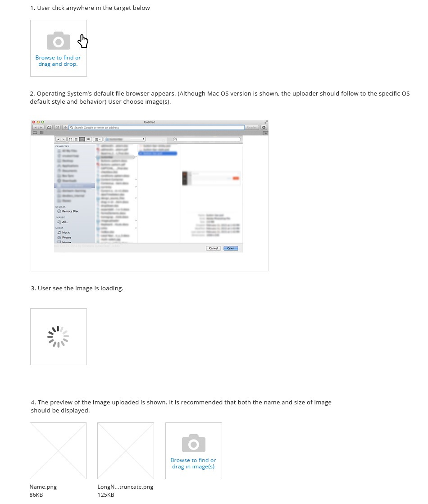Click the camera icon in step 4 upload box
The image size is (428, 504).
(x=193, y=443)
